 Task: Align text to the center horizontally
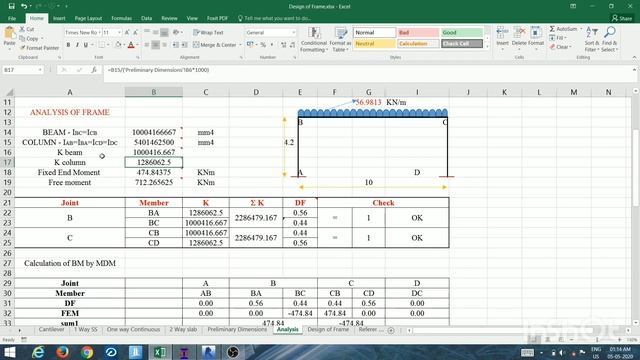pyautogui.click(x=156, y=45)
